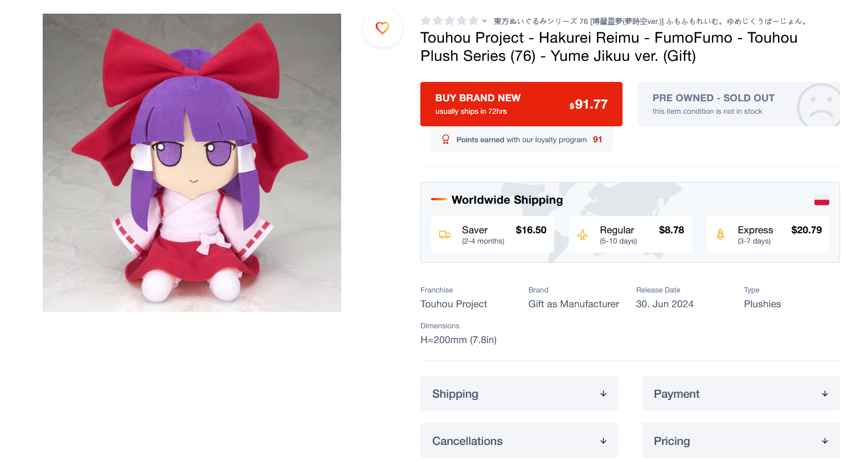Click the heart wishlist icon
This screenshot has height=462, width=868.
point(382,27)
